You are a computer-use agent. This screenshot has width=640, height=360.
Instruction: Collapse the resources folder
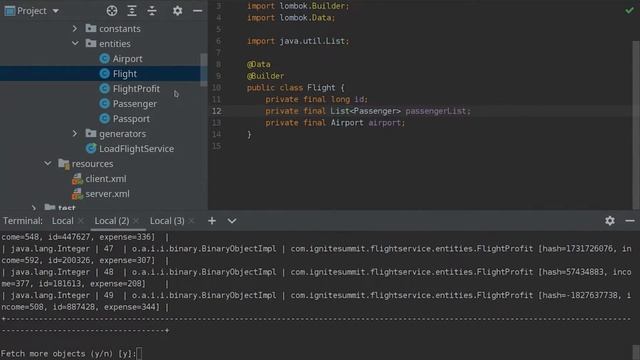pos(48,163)
